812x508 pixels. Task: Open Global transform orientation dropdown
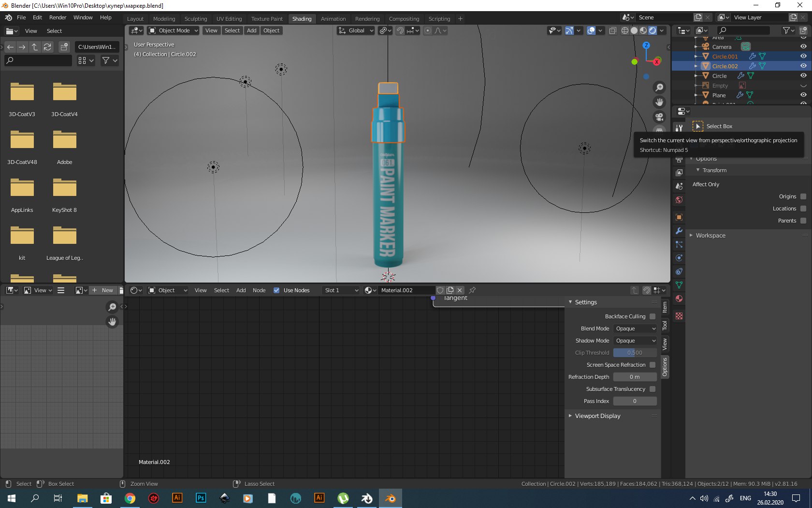click(356, 30)
